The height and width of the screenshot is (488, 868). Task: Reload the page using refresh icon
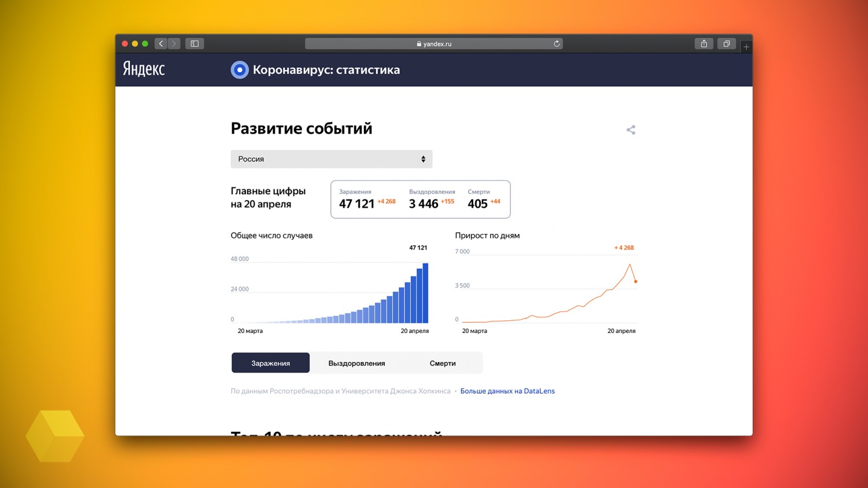click(557, 43)
